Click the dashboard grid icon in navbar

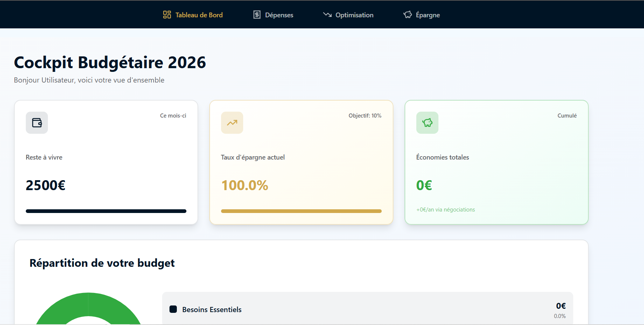167,15
